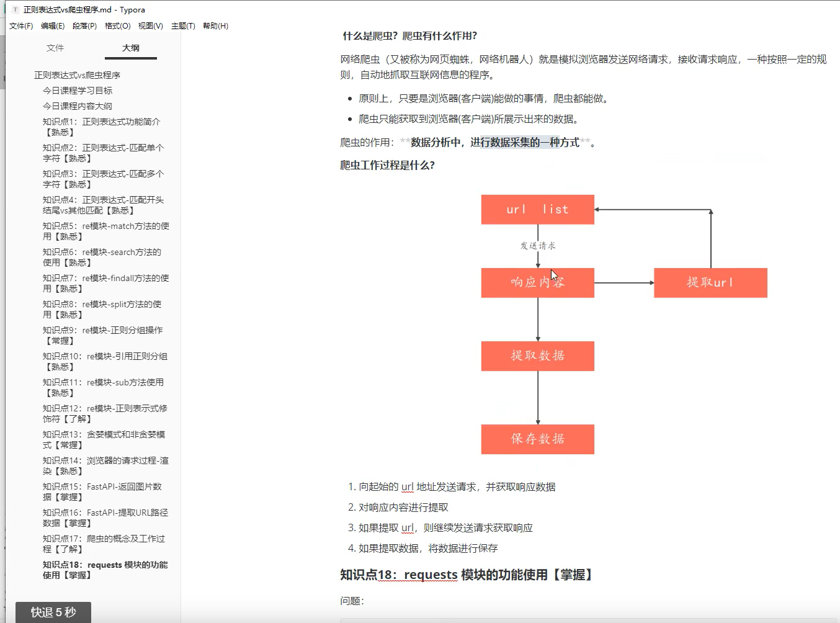The width and height of the screenshot is (840, 623).
Task: Select outline item 知识点1 正则表达式功能简介
Action: 101,127
